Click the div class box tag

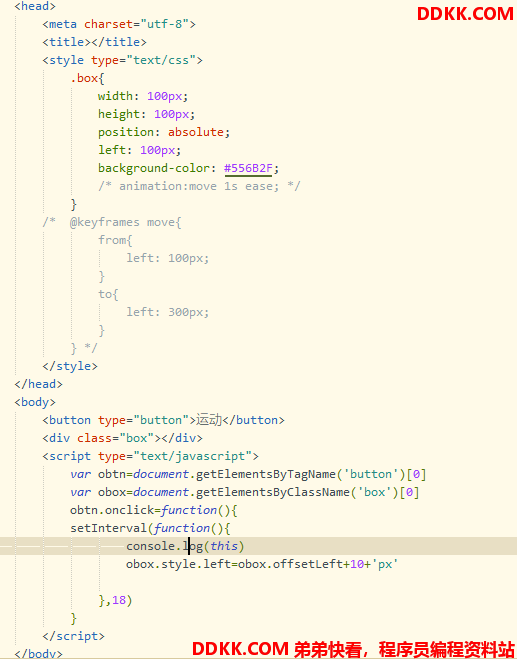122,438
